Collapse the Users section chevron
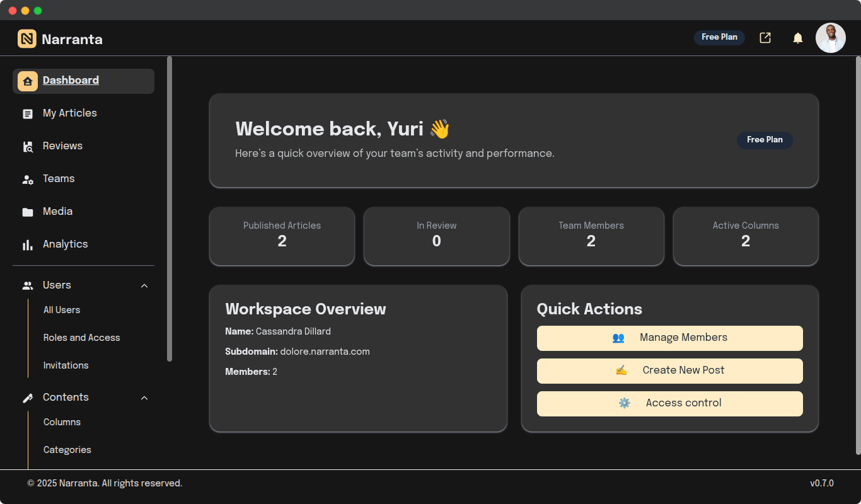The width and height of the screenshot is (861, 504). [x=144, y=286]
